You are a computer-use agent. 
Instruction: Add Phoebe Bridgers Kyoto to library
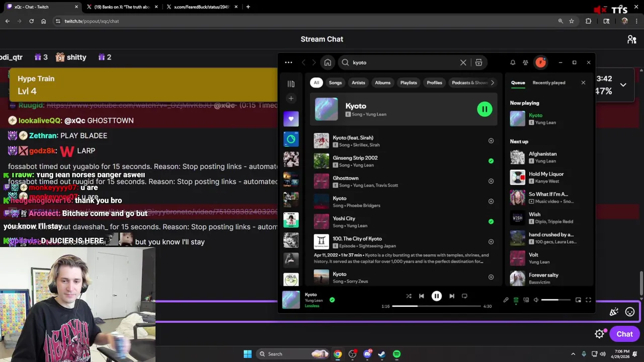(x=491, y=201)
